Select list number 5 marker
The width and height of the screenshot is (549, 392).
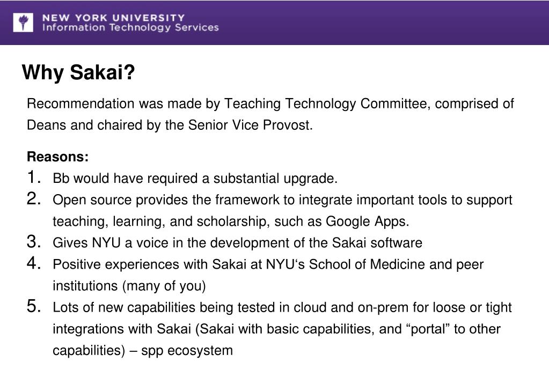tap(34, 306)
